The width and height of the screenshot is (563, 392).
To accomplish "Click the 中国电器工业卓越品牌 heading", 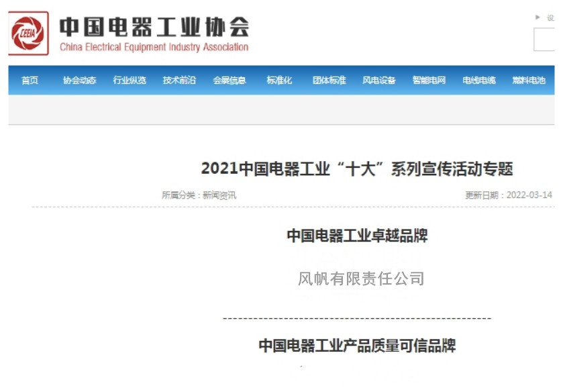I will 357,236.
